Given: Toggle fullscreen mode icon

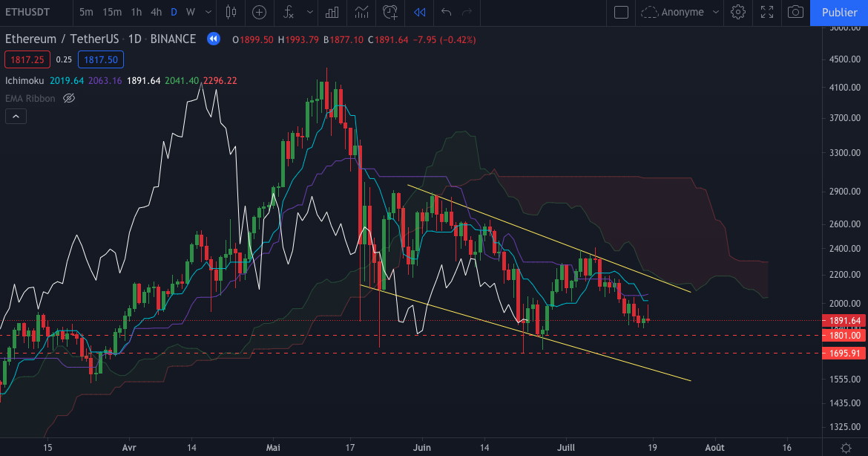Looking at the screenshot, I should point(766,13).
